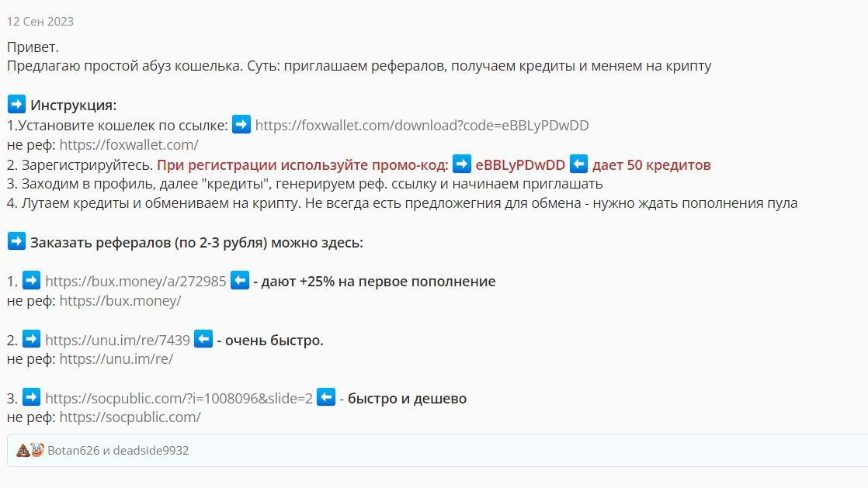
Task: Click the clown reaction emoji
Action: tap(36, 450)
